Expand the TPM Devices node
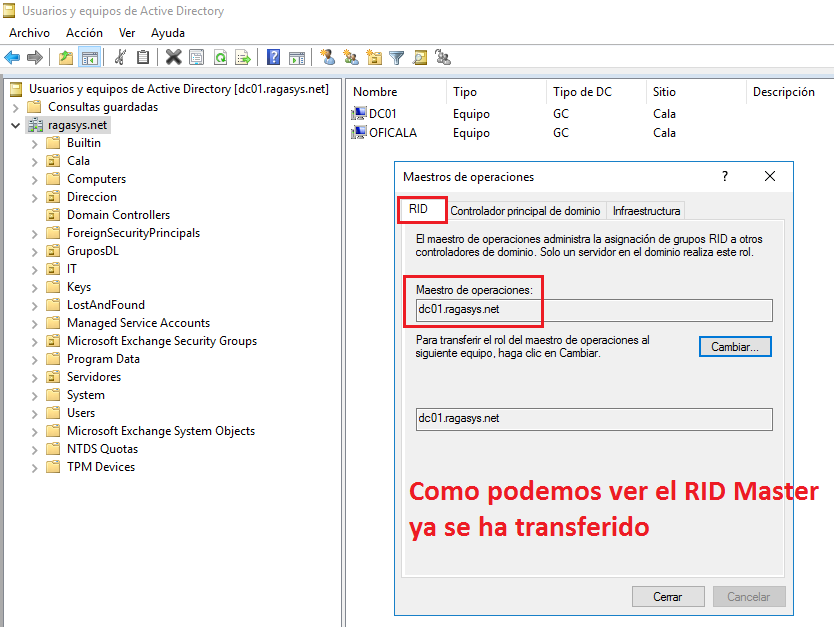 tap(35, 468)
